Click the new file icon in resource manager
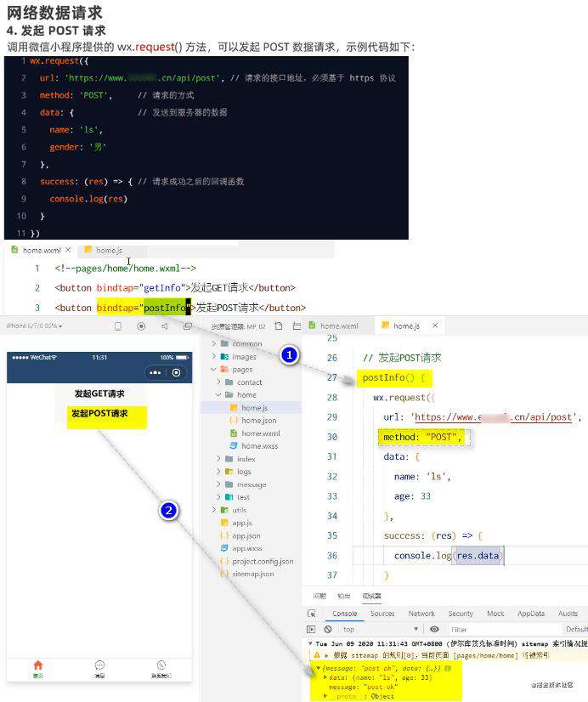The height and width of the screenshot is (702, 588). pyautogui.click(x=279, y=326)
